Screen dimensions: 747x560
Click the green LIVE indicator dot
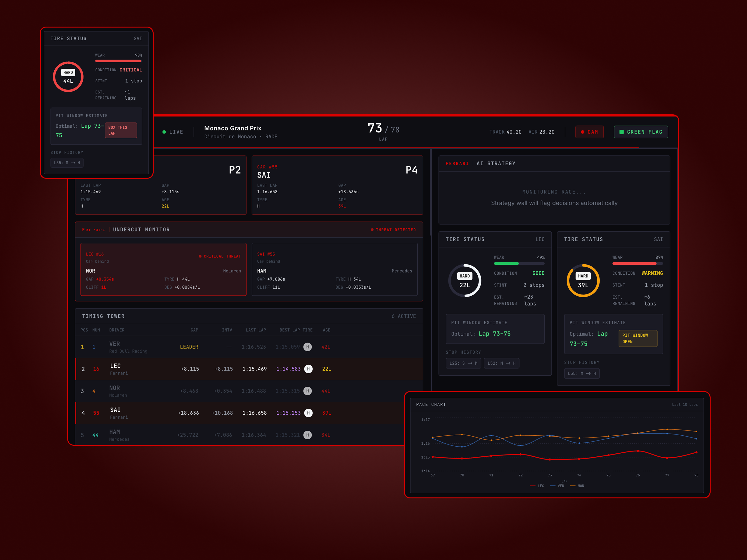[164, 132]
